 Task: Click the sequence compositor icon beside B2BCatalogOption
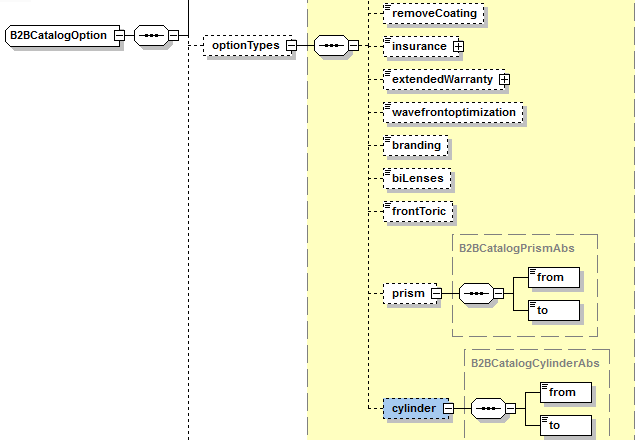coord(150,36)
